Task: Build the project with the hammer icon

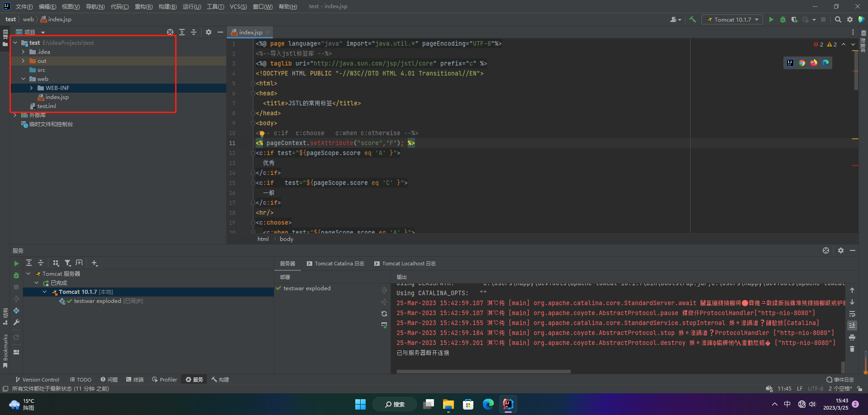Action: (692, 19)
